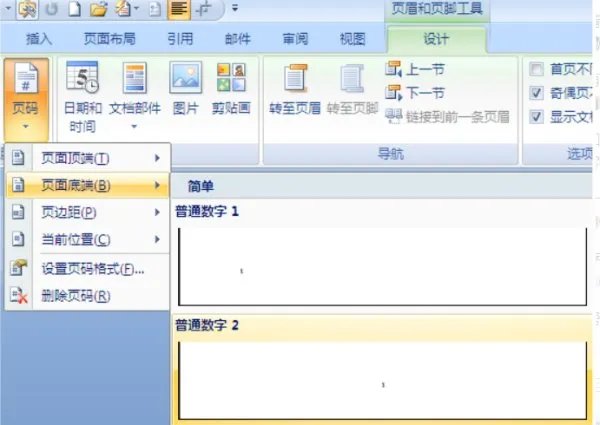This screenshot has width=600, height=425.
Task: Open the 页边距(P) submenu
Action: click(x=88, y=212)
